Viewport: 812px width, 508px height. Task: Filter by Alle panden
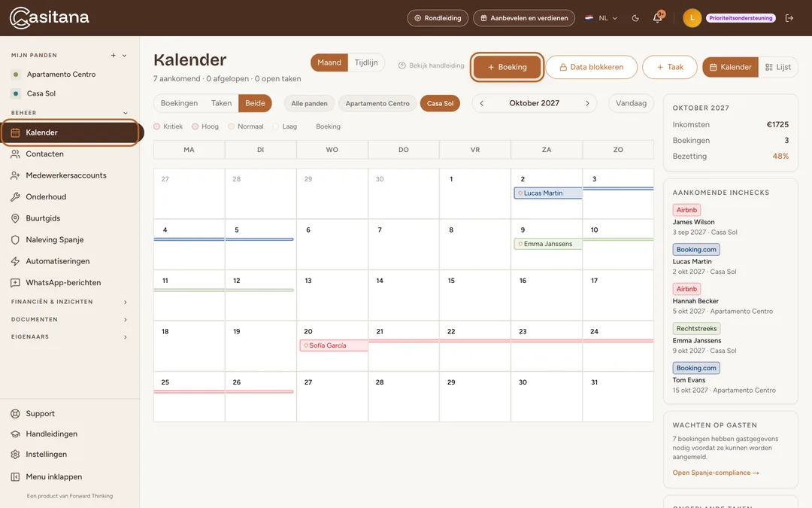click(x=309, y=104)
